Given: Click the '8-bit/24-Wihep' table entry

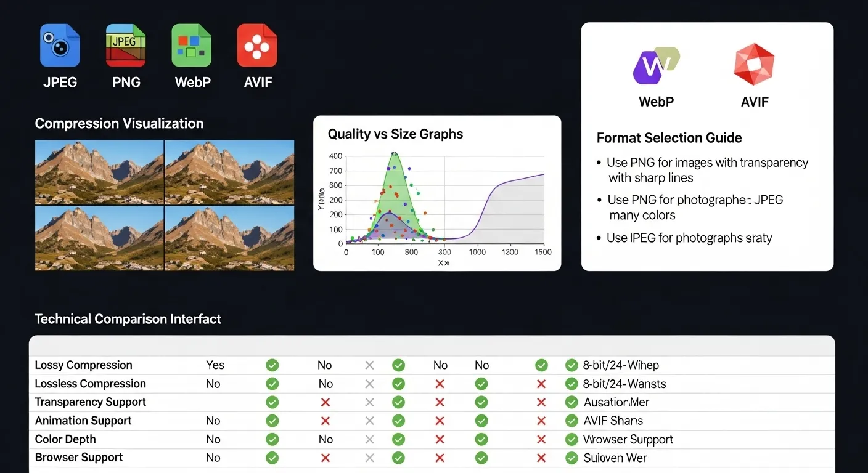Looking at the screenshot, I should pyautogui.click(x=621, y=365).
